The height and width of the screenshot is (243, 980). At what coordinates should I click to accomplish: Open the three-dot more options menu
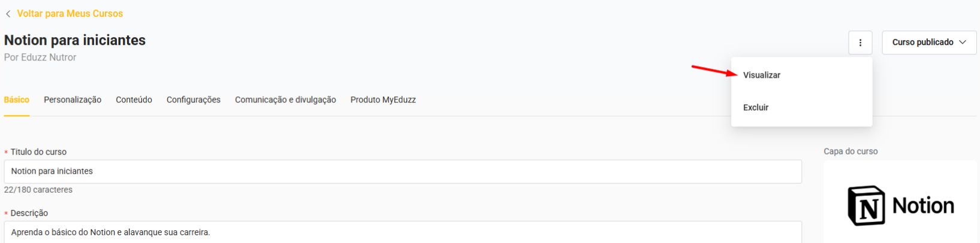click(860, 42)
